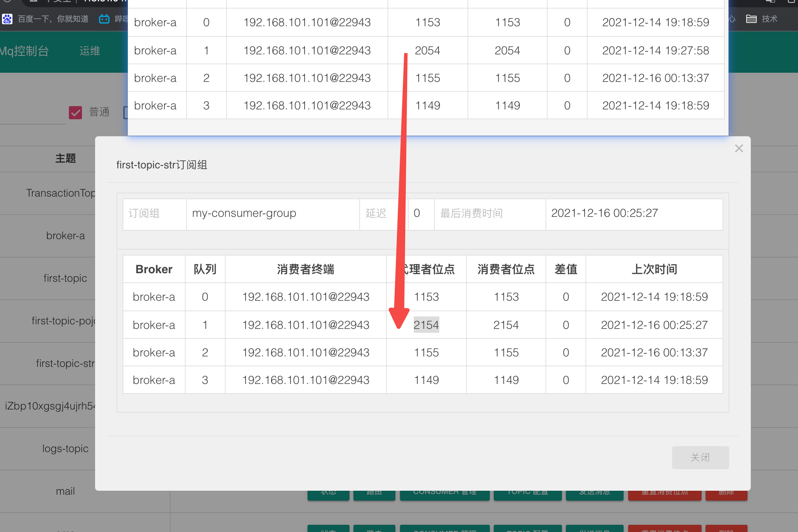Click the 2021-12-14 19:27:58 time cell
The width and height of the screenshot is (798, 532).
click(x=655, y=50)
